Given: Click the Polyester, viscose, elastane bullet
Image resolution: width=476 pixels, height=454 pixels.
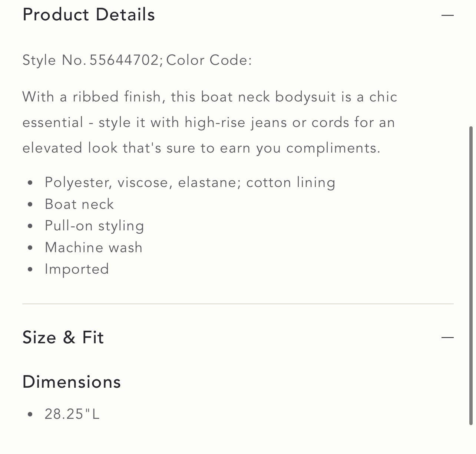Looking at the screenshot, I should (x=190, y=183).
